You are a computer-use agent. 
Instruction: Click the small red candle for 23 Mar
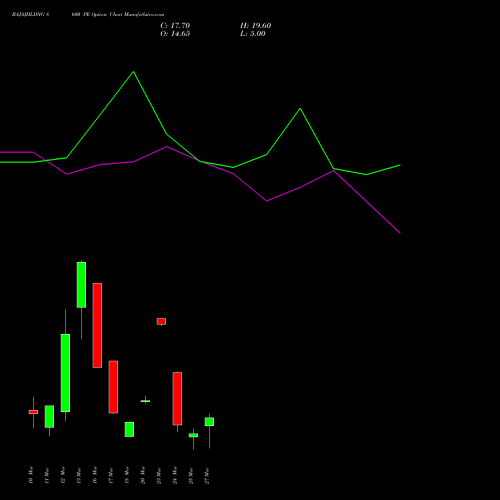point(161,321)
